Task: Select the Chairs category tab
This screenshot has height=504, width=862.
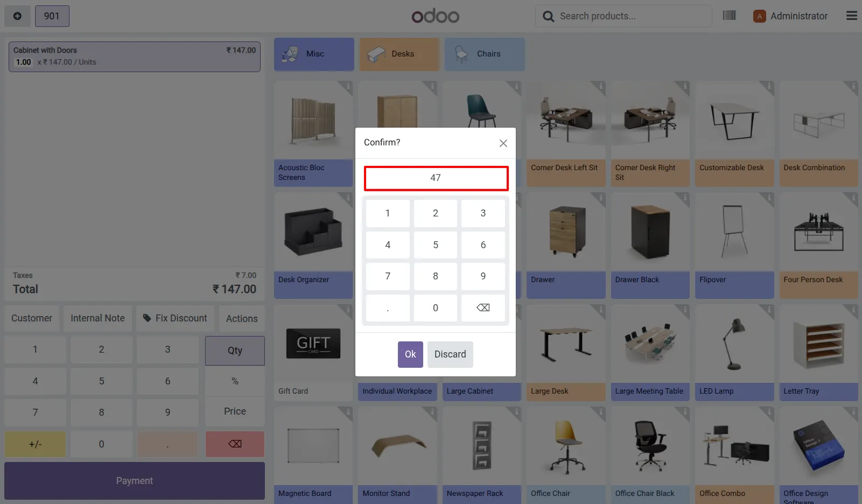Action: point(485,54)
